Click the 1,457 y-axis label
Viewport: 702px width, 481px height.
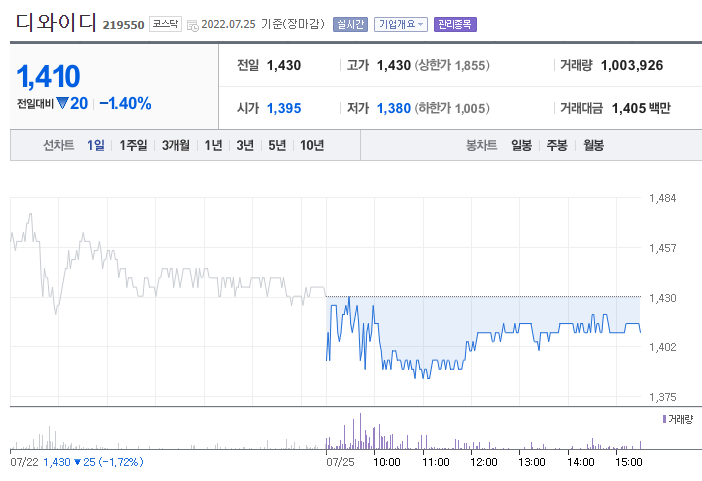(663, 248)
